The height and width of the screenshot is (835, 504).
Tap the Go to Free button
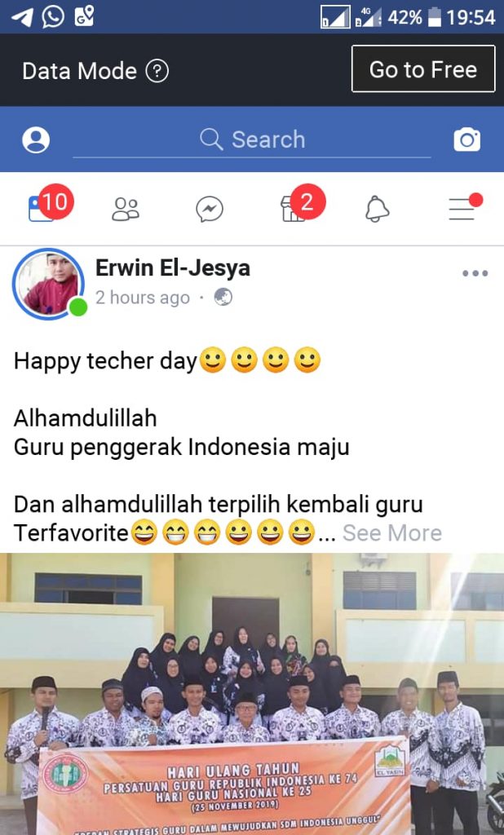click(423, 68)
